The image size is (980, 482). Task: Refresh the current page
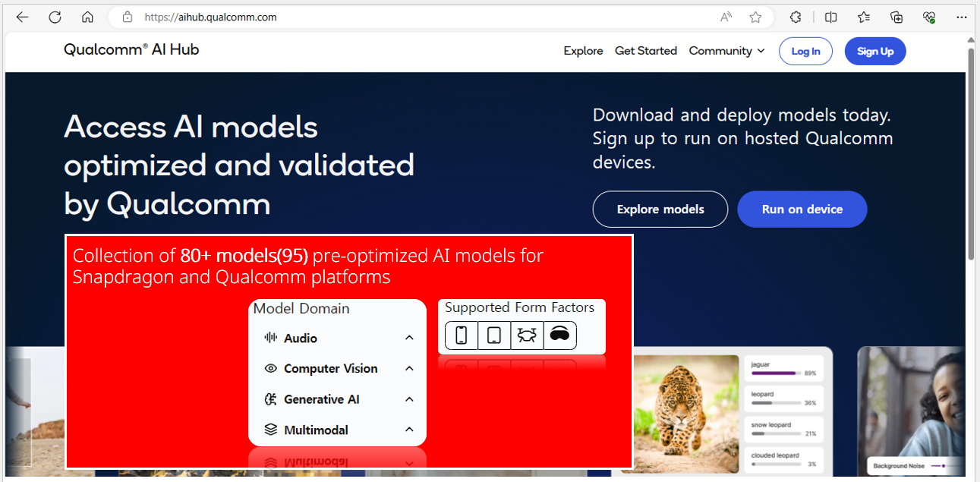(55, 17)
